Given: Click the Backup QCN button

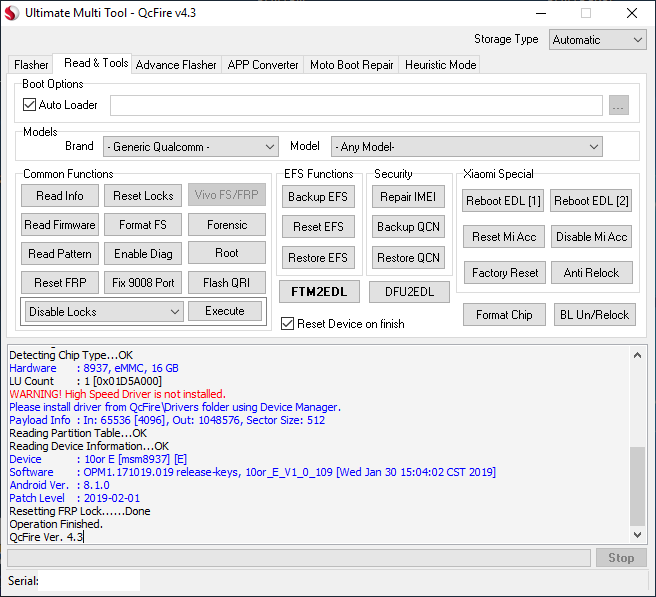Looking at the screenshot, I should tap(408, 227).
